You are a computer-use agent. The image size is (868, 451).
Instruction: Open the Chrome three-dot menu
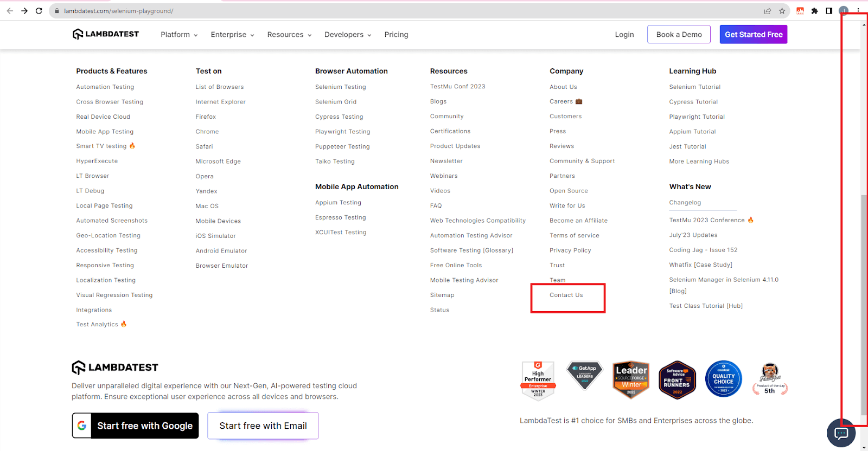click(x=858, y=11)
